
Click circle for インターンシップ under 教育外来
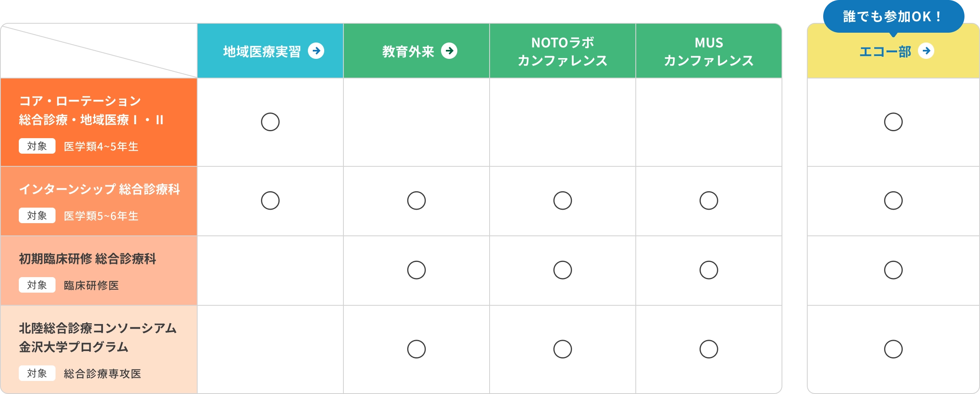(x=416, y=201)
